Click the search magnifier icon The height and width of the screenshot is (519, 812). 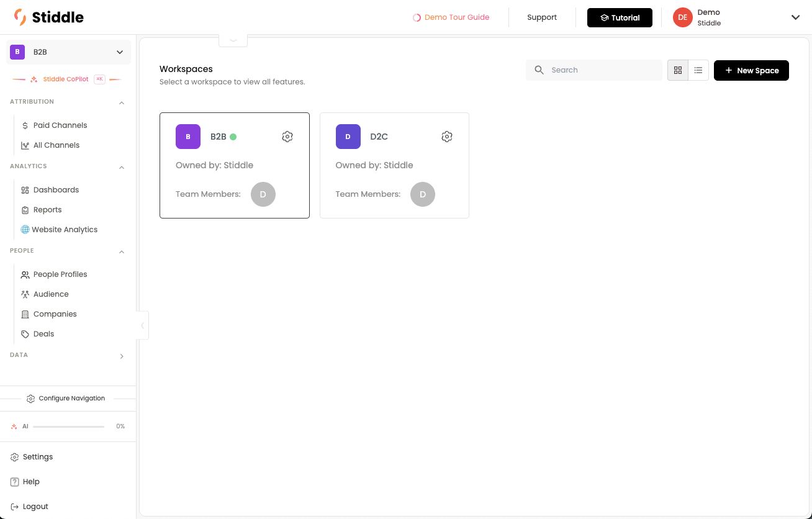pyautogui.click(x=539, y=70)
